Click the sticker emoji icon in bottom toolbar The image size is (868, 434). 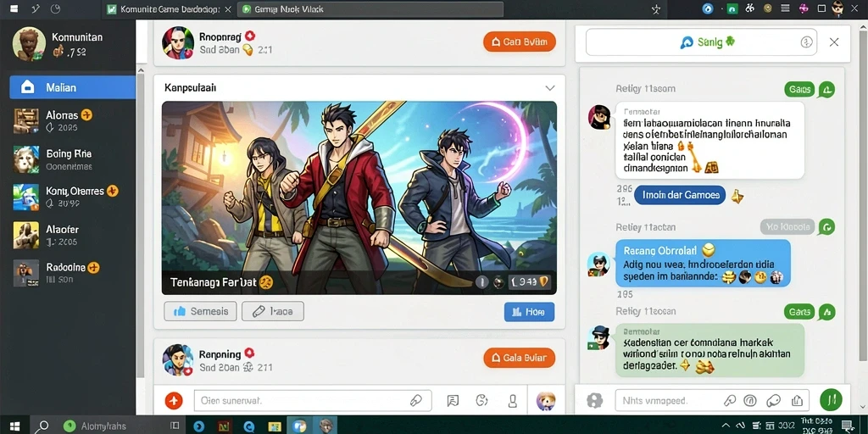pyautogui.click(x=481, y=401)
